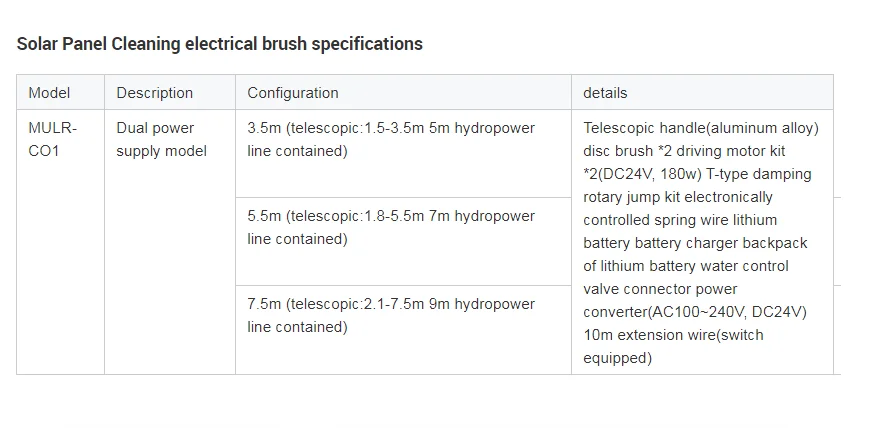Click the details column header

coord(702,92)
